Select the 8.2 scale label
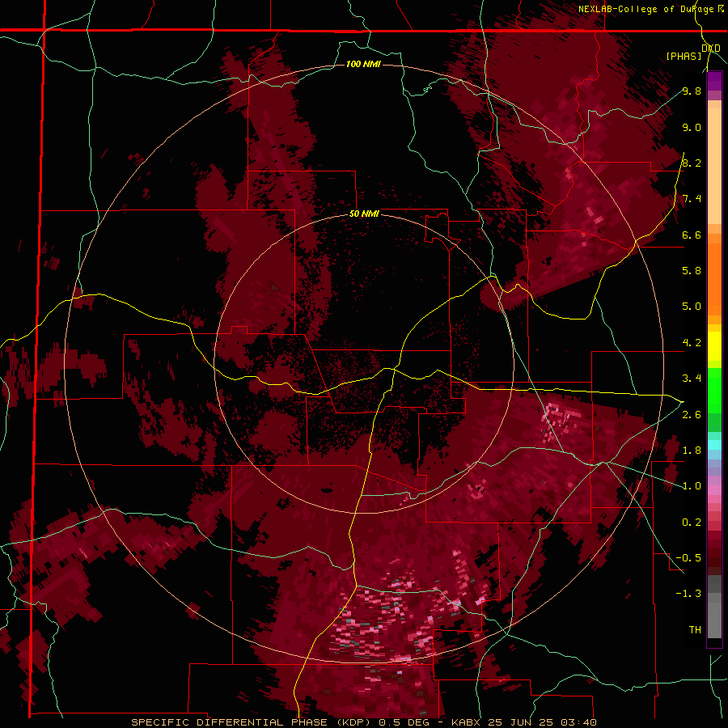 [692, 163]
